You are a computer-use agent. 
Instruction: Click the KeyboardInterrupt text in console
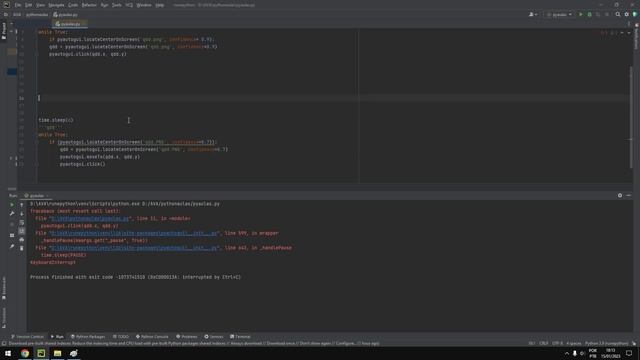(x=53, y=262)
